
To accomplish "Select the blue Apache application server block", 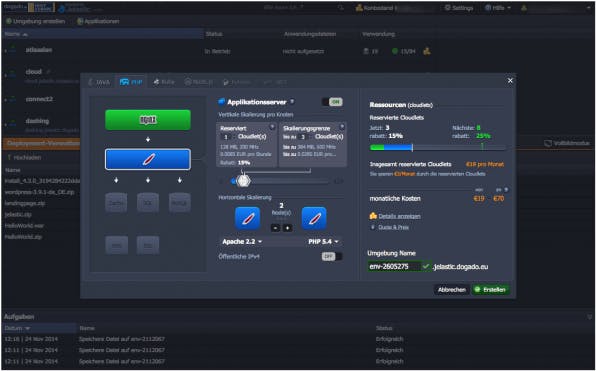I will (x=148, y=159).
